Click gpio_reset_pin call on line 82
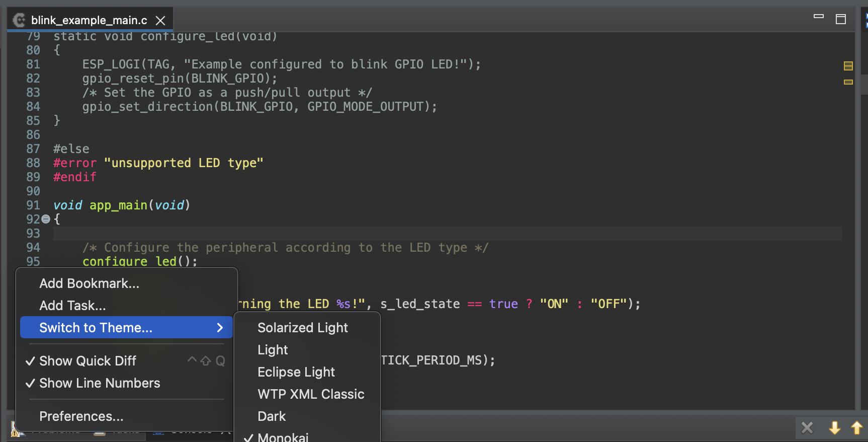Screen dimensions: 868x442 133,79
